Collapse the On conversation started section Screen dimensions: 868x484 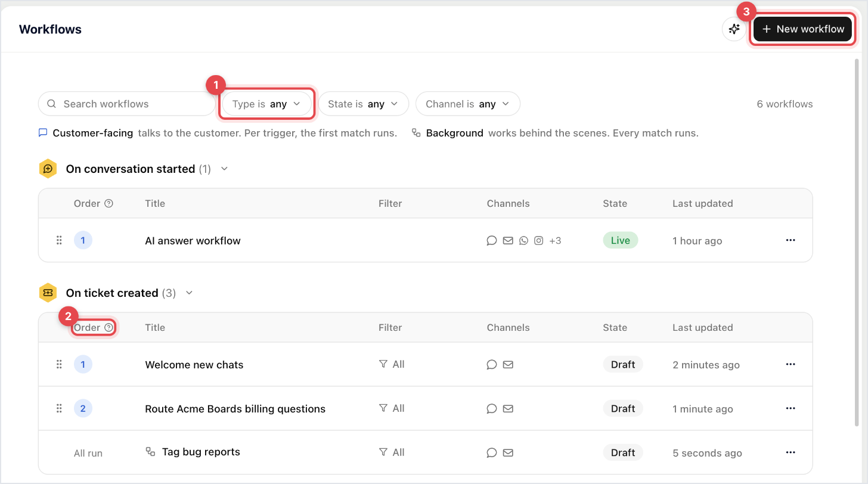225,169
